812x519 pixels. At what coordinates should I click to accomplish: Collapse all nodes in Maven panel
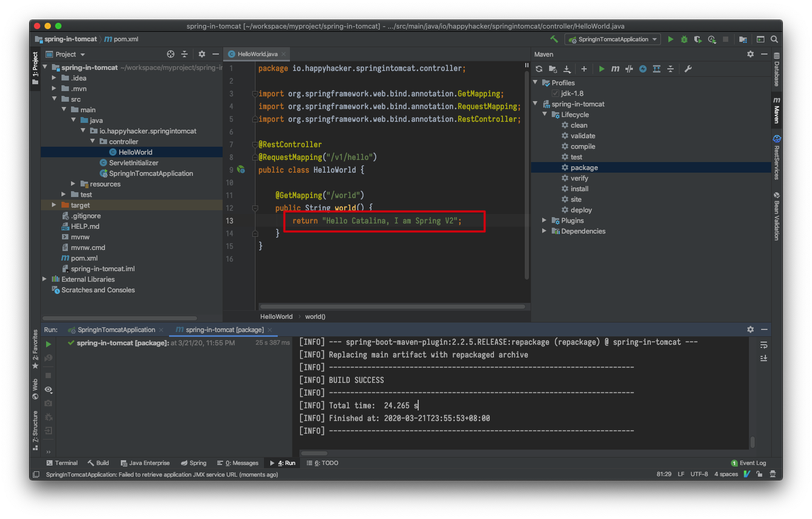point(670,69)
